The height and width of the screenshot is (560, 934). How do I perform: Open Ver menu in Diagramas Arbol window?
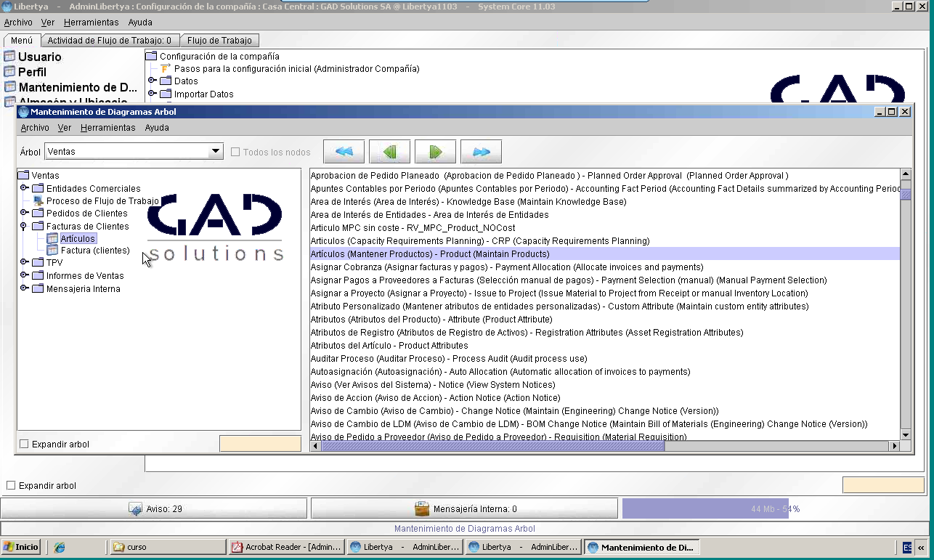[65, 127]
